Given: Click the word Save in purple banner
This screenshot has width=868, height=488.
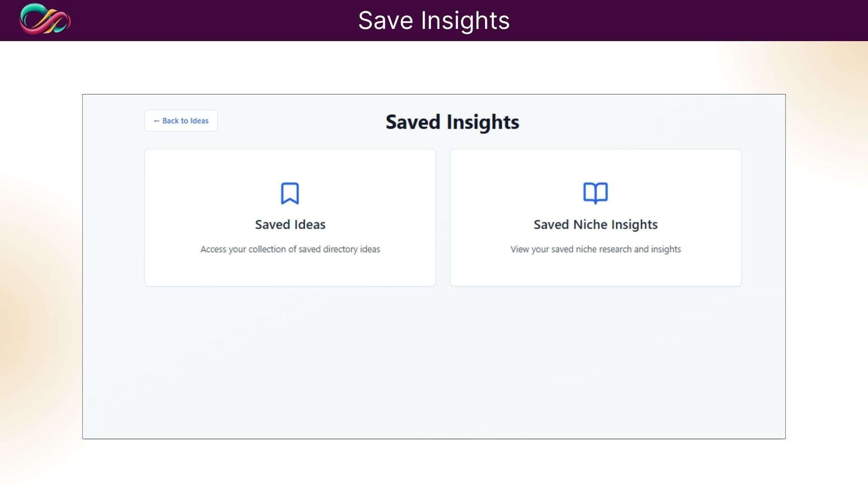Looking at the screenshot, I should 386,20.
